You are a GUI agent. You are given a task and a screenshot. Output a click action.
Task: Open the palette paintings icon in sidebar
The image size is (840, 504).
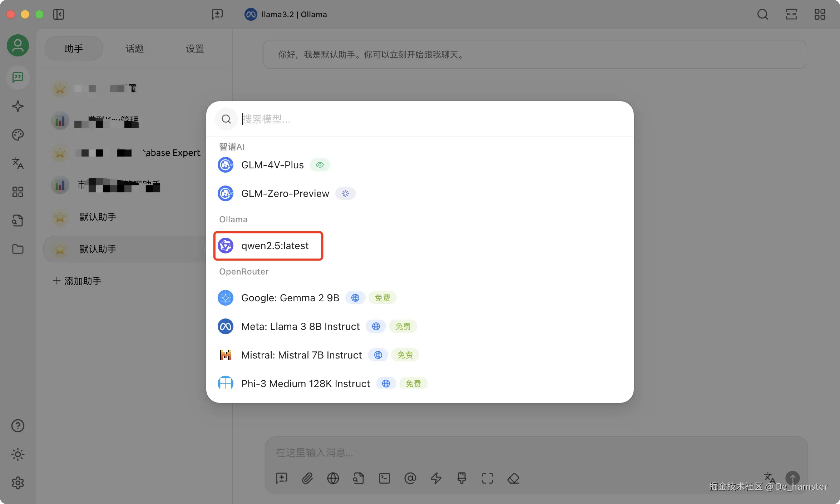pyautogui.click(x=18, y=135)
